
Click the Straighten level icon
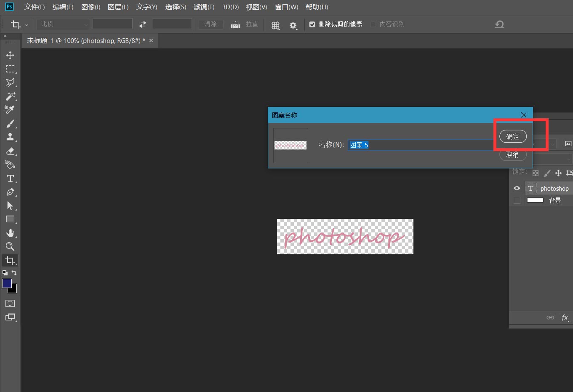coord(236,24)
